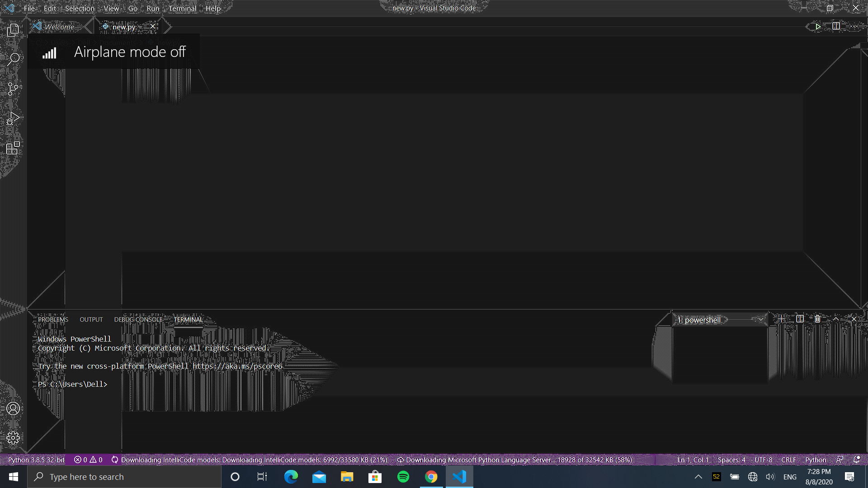The width and height of the screenshot is (868, 488).
Task: Switch to the PROBLEMS panel tab
Action: click(53, 319)
